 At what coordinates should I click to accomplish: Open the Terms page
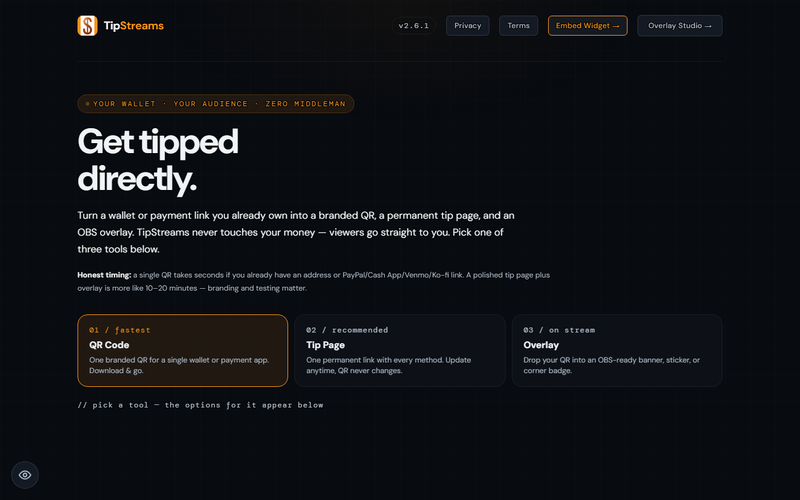pyautogui.click(x=518, y=26)
